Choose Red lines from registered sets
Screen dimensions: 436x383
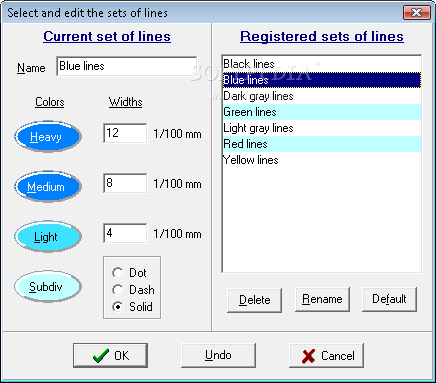point(322,144)
